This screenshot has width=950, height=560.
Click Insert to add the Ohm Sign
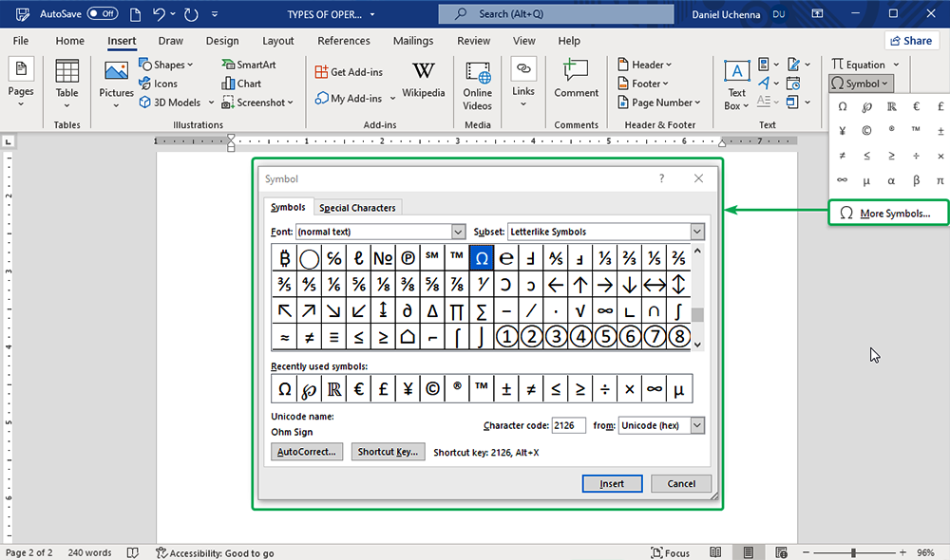612,483
